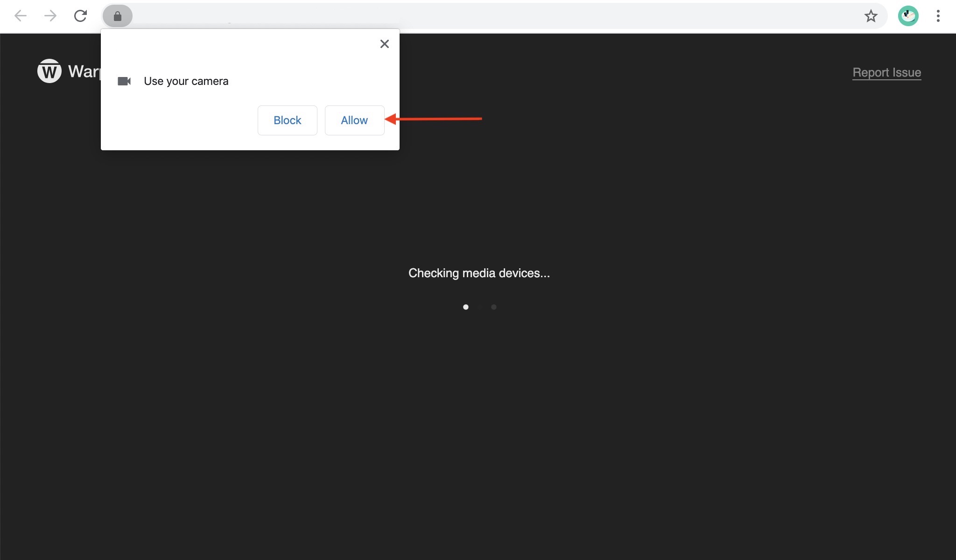Click the dim middle loading dot
The width and height of the screenshot is (956, 560).
(479, 307)
